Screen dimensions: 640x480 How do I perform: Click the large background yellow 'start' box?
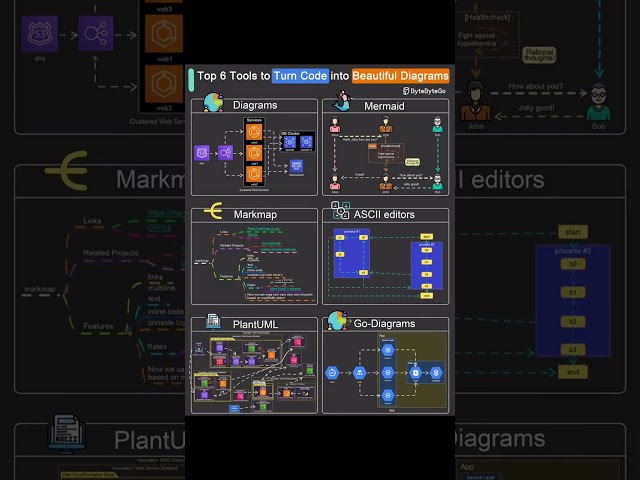click(x=573, y=232)
